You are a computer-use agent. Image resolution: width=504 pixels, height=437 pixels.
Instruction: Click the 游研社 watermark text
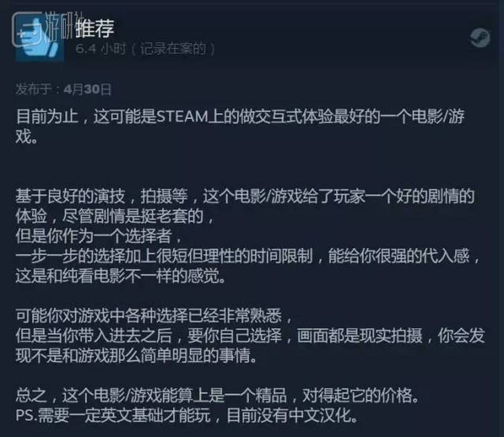tap(65, 26)
